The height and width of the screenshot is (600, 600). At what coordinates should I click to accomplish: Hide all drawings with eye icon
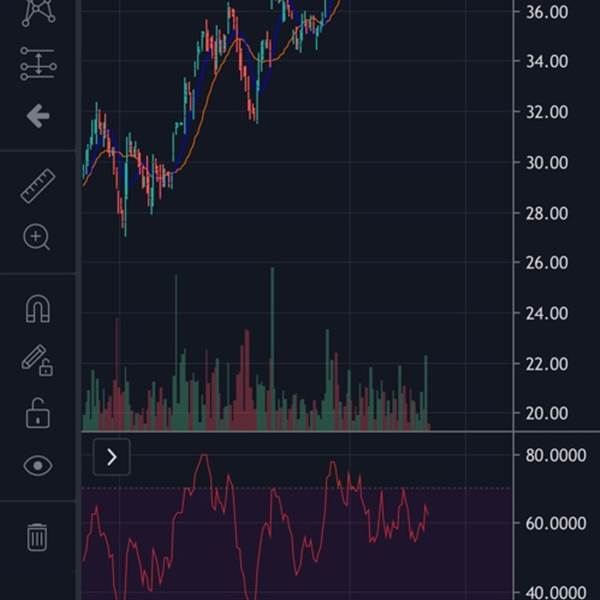(x=38, y=466)
